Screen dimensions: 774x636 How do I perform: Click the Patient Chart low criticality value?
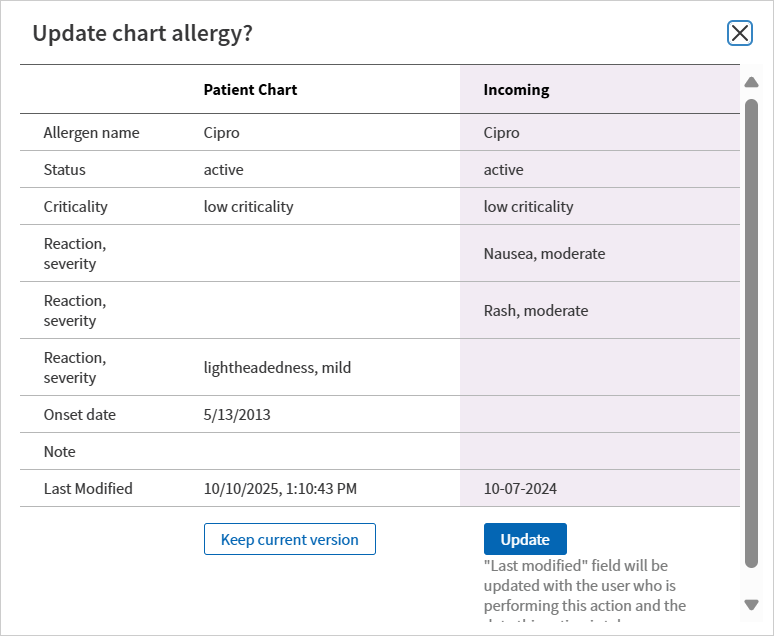248,206
